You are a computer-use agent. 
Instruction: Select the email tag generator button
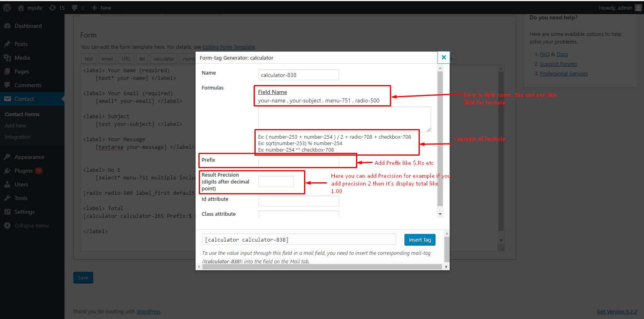point(107,59)
